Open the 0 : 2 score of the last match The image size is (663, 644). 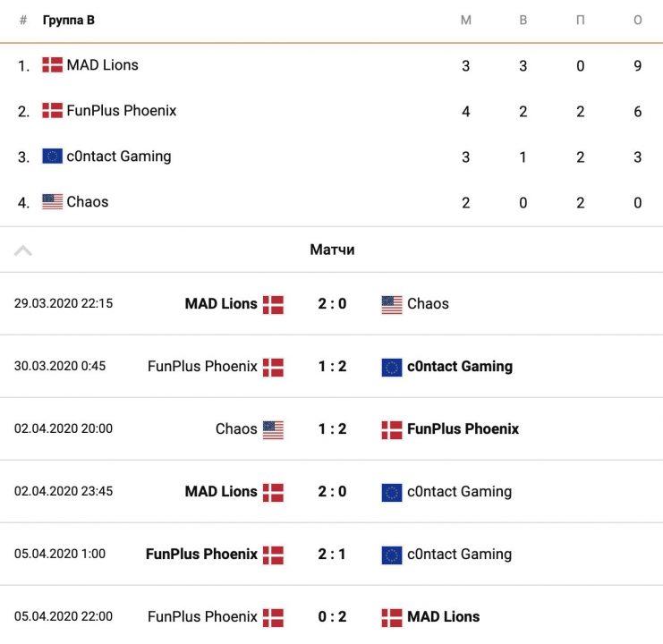click(332, 617)
